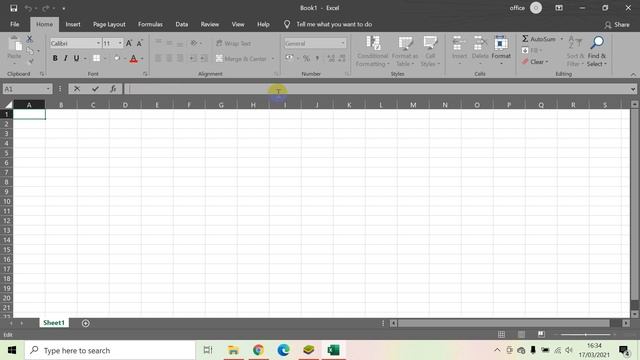Click the Redo arrow icon

coord(46,8)
